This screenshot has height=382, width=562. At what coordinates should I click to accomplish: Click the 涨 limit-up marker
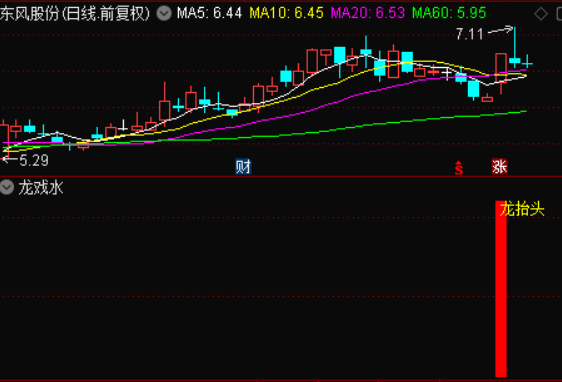coord(499,167)
